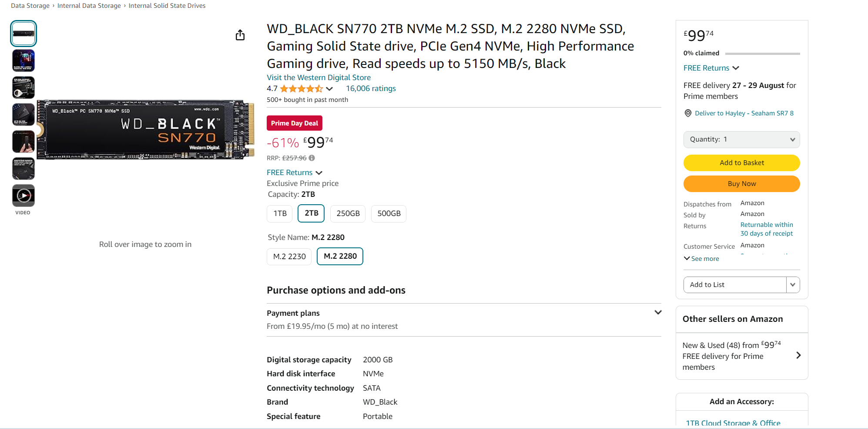Open the Quantity dropdown
The height and width of the screenshot is (429, 868).
point(742,139)
